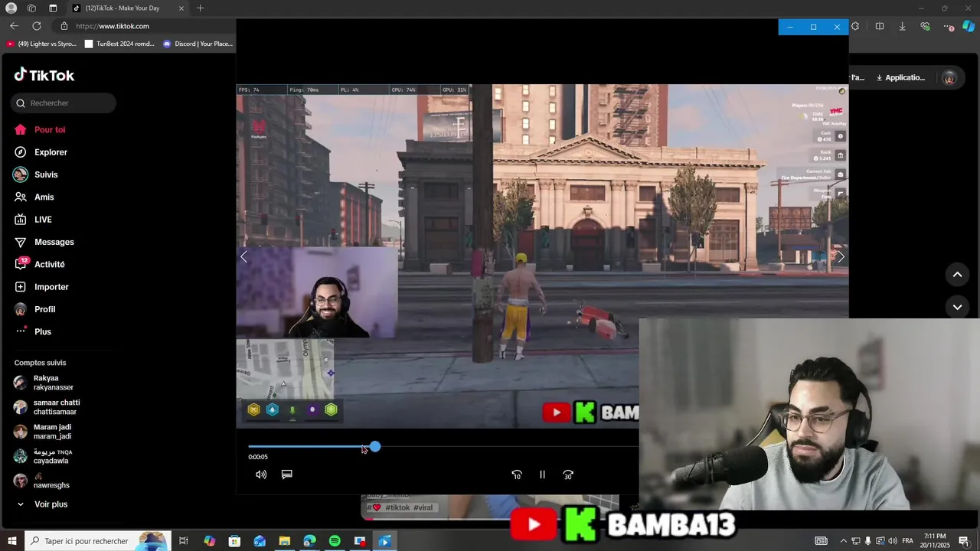Open cayadawla followed account
Viewport: 980px width, 551px height.
pos(43,456)
